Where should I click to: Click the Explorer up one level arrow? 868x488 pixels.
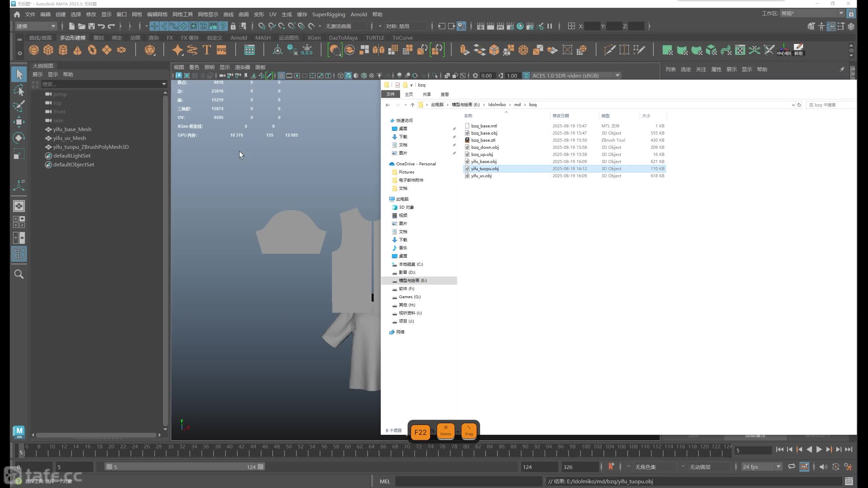click(412, 105)
